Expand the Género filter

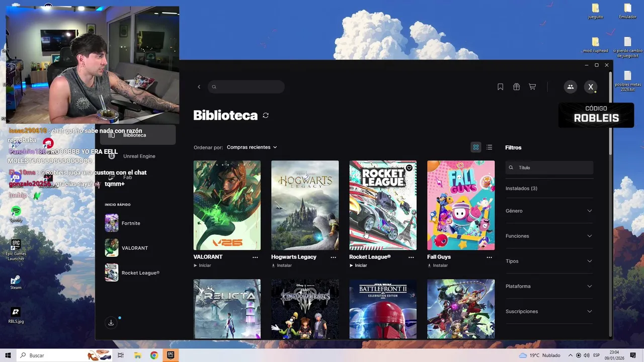(x=549, y=211)
